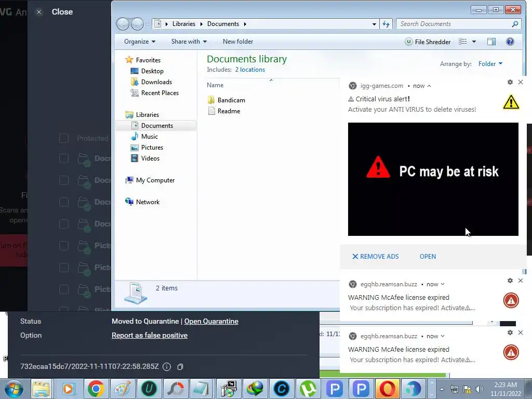Copy the scan ID with copy icon
Screen dimensions: 532x399
[180, 367]
